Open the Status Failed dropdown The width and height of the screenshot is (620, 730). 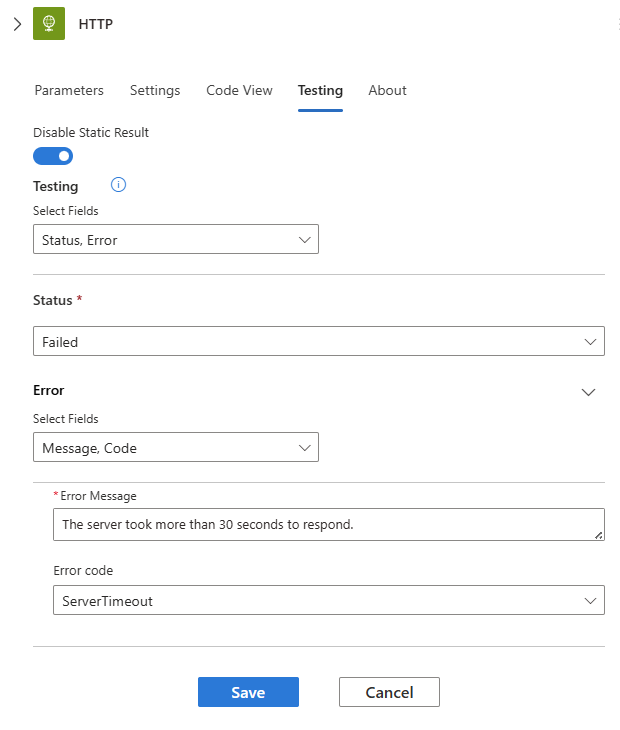pos(318,342)
